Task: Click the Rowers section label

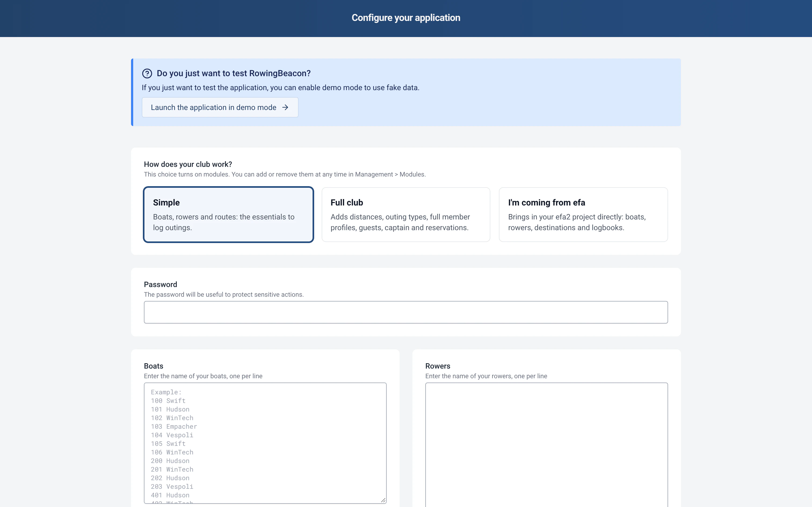Action: (x=437, y=366)
